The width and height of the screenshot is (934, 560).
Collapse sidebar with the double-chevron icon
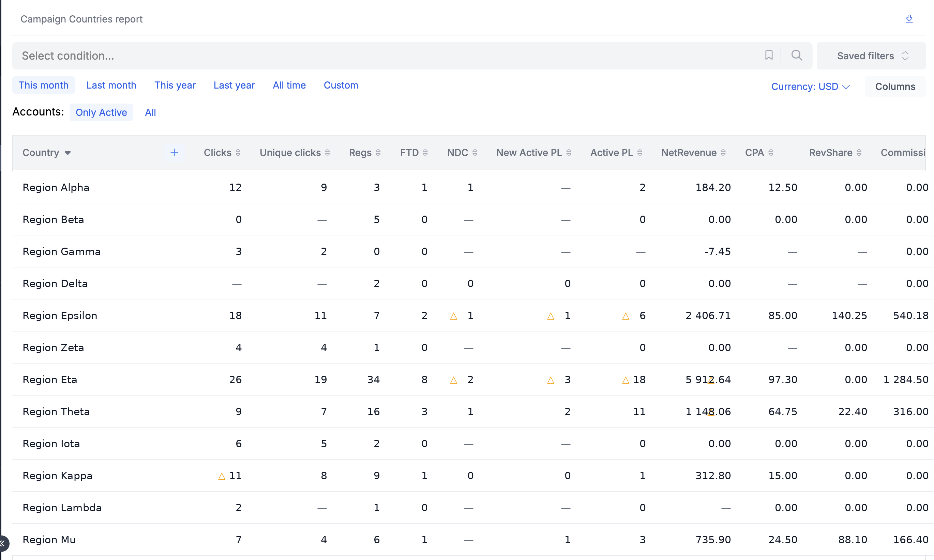click(3, 543)
